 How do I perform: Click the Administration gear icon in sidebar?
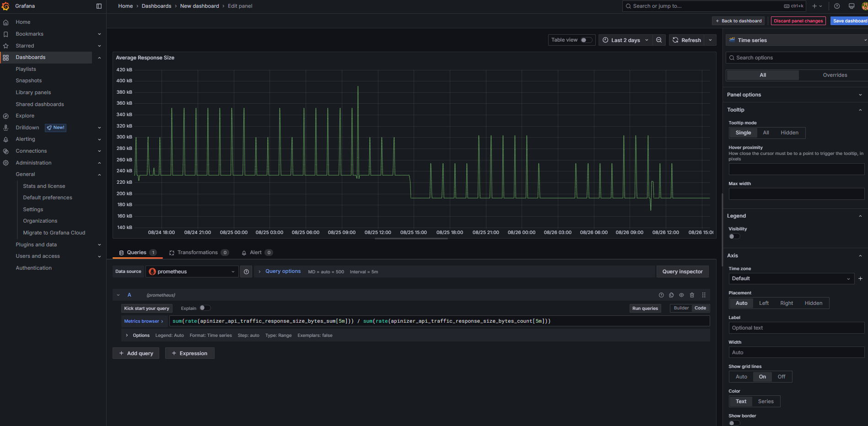click(x=6, y=163)
